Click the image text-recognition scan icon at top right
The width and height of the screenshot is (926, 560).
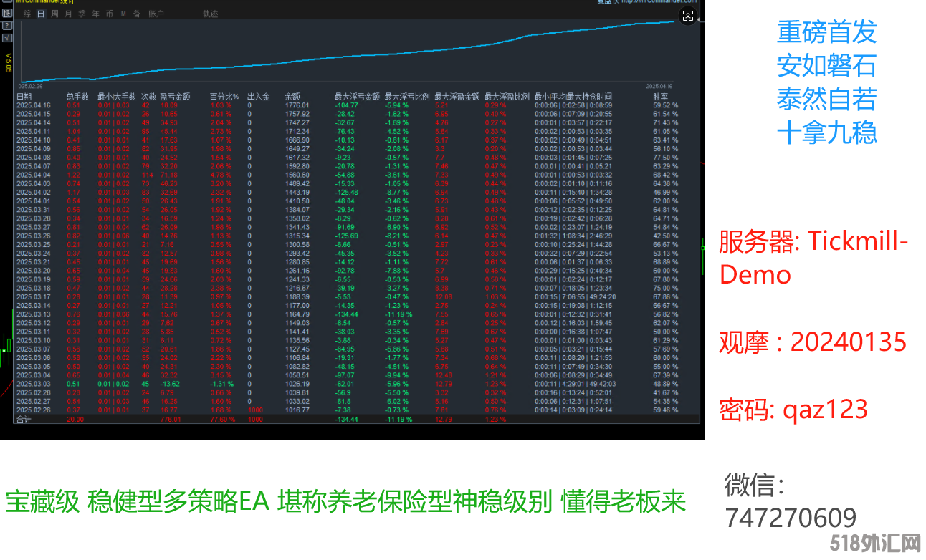[688, 16]
